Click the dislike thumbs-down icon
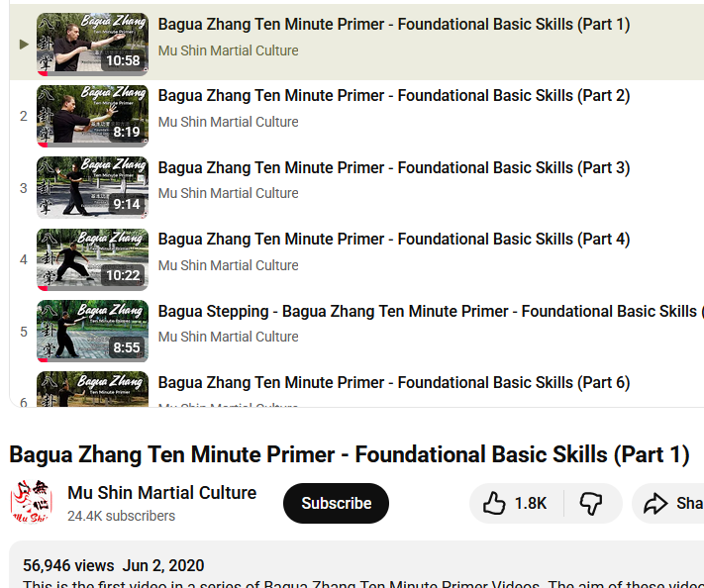Screen dimensions: 704x588 (x=591, y=504)
